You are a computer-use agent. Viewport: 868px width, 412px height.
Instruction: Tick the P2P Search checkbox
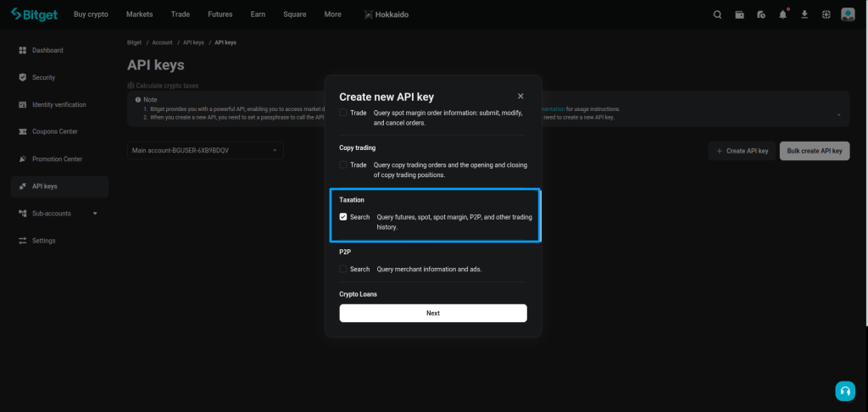point(343,270)
